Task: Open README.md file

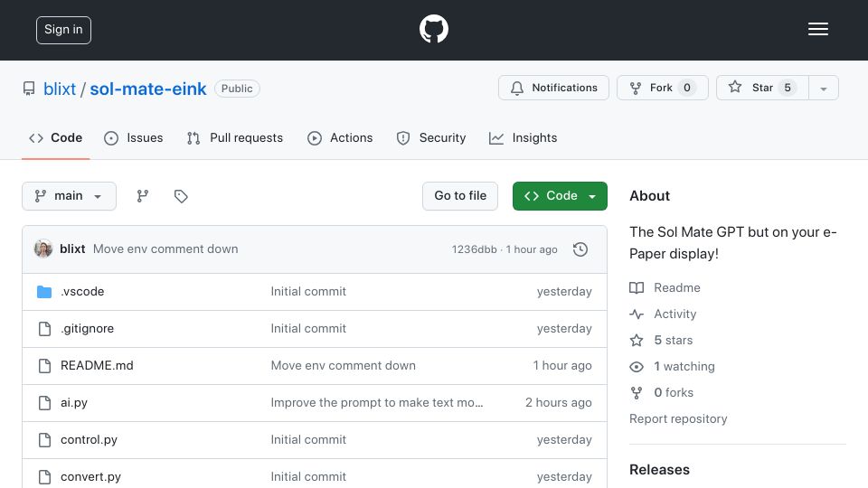Action: point(97,366)
